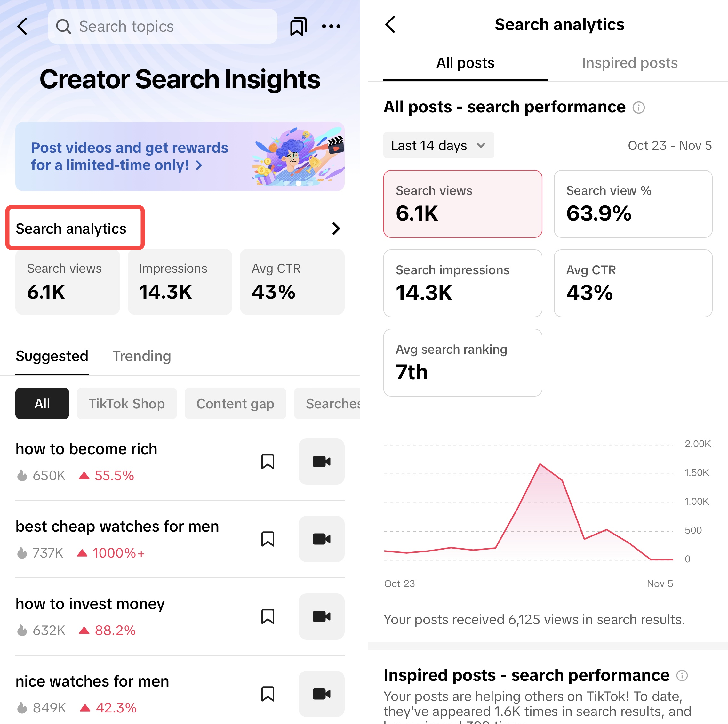Viewport: 728px width, 724px height.
Task: Click info icon beside 'Inspired posts - search performance'
Action: point(682,675)
